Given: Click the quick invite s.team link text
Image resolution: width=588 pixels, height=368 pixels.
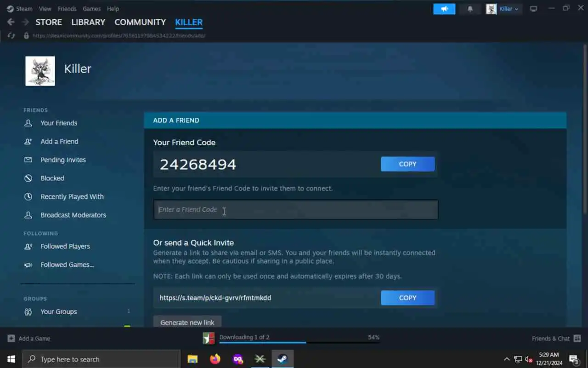Looking at the screenshot, I should [215, 298].
